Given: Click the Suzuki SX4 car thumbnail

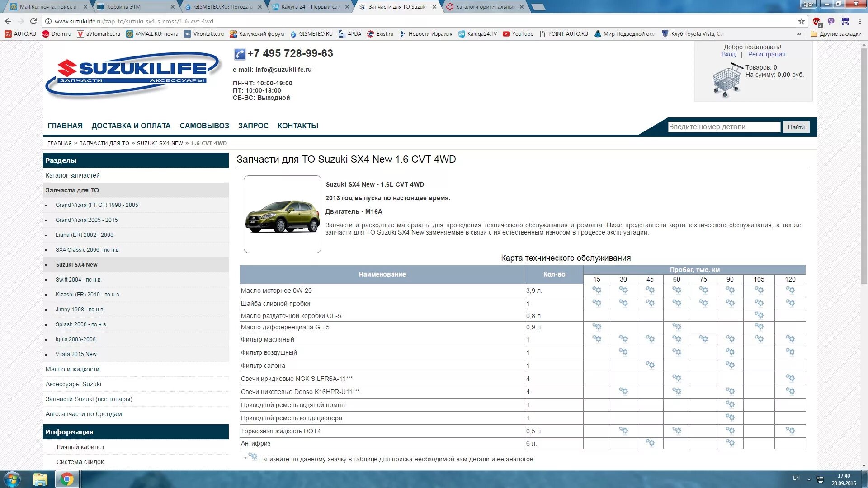Looking at the screenshot, I should (x=283, y=214).
